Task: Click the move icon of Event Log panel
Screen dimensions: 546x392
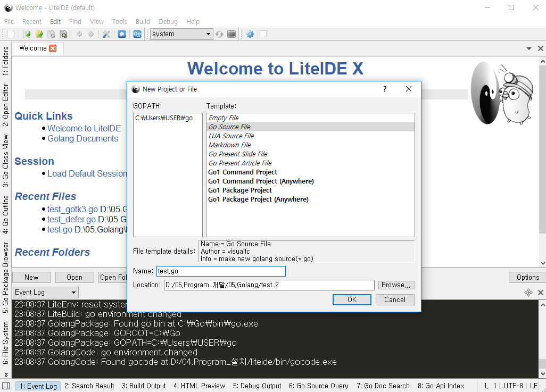Action: [528, 293]
